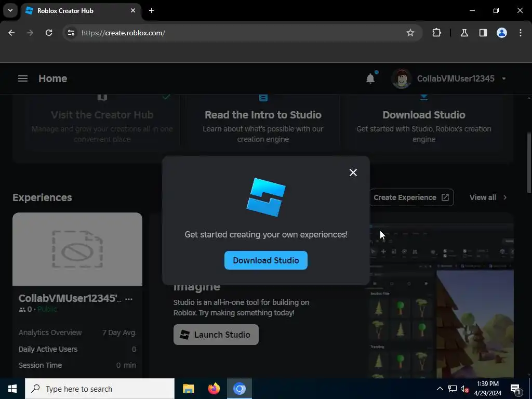Open File Explorer from the taskbar

click(x=188, y=389)
